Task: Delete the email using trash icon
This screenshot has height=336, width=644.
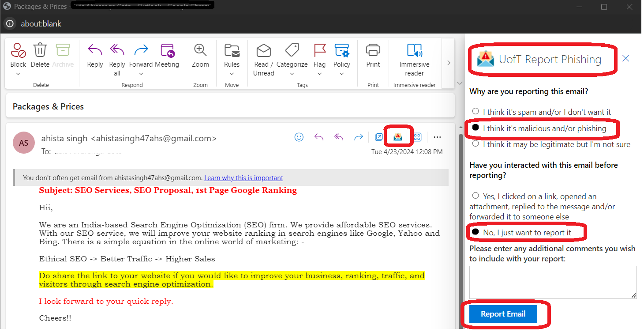Action: coord(40,50)
